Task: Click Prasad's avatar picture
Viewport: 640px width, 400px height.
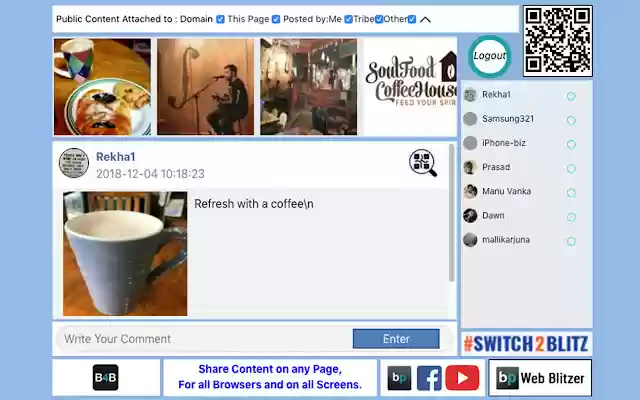Action: pos(470,167)
